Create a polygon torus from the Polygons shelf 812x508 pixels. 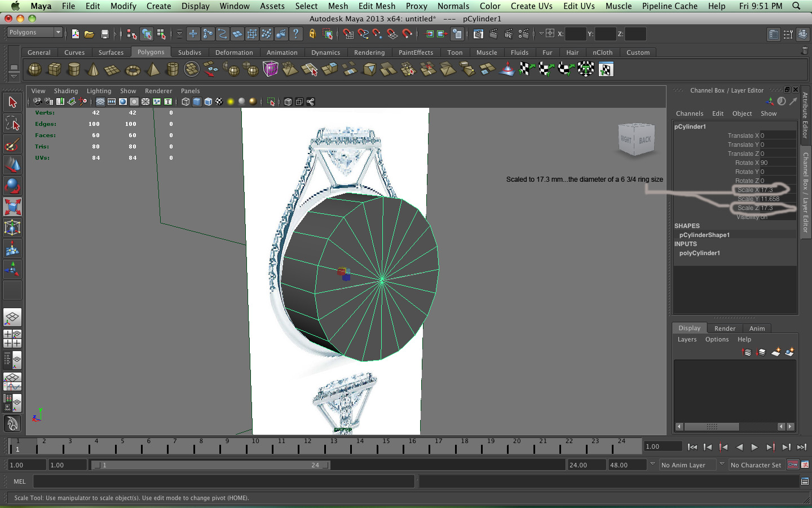[133, 69]
